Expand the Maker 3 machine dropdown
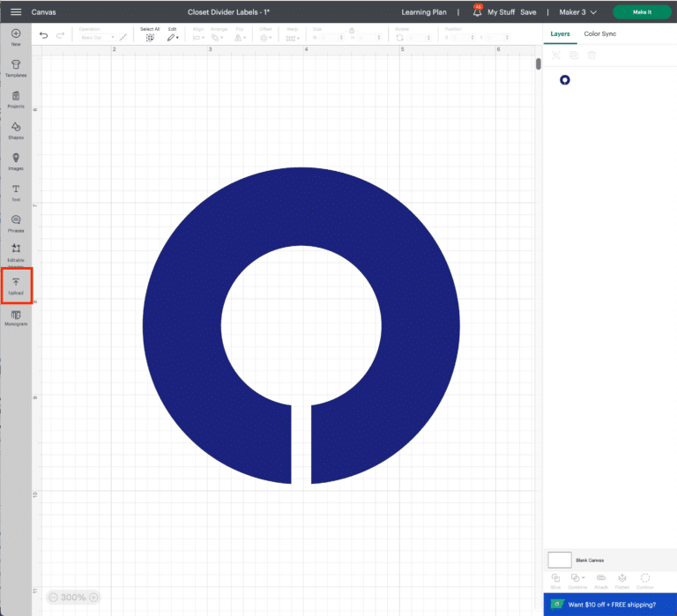The height and width of the screenshot is (616, 677). [x=577, y=12]
